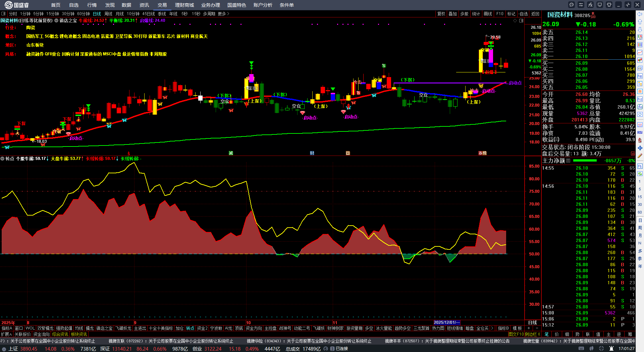Click the RSI indicator icon in right sidebar
The height and width of the screenshot is (352, 644).
640,133
